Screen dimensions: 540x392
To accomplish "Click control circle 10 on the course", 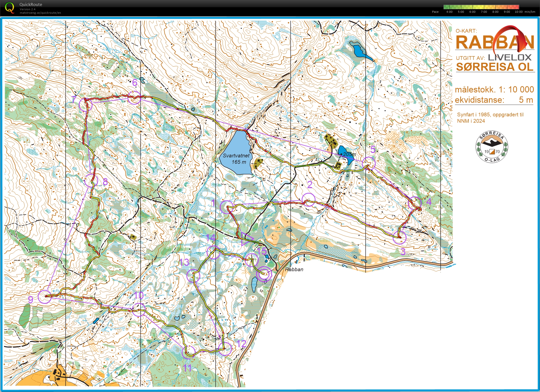I will tap(138, 310).
